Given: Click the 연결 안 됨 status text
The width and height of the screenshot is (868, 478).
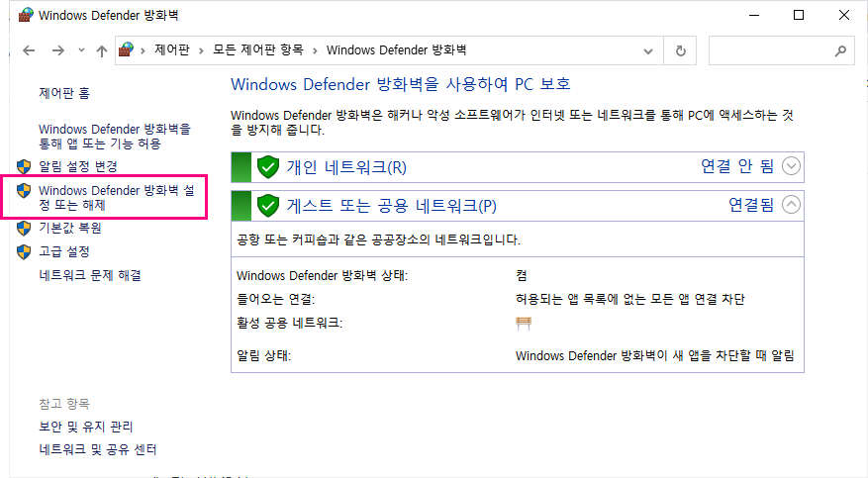Looking at the screenshot, I should click(737, 166).
